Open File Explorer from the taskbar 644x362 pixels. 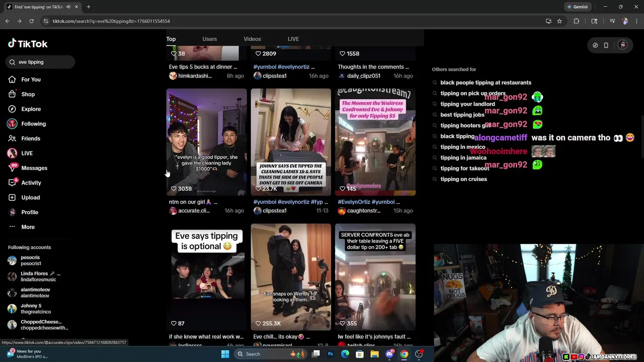click(374, 354)
